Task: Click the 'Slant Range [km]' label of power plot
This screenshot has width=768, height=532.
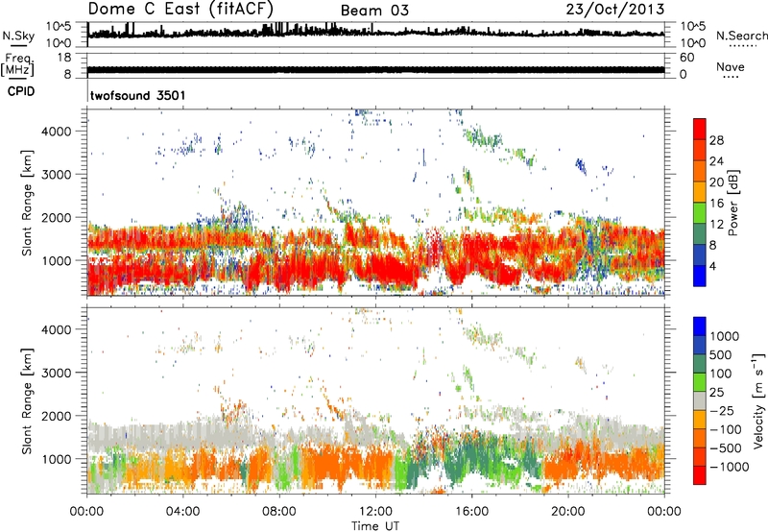Action: [x=27, y=203]
